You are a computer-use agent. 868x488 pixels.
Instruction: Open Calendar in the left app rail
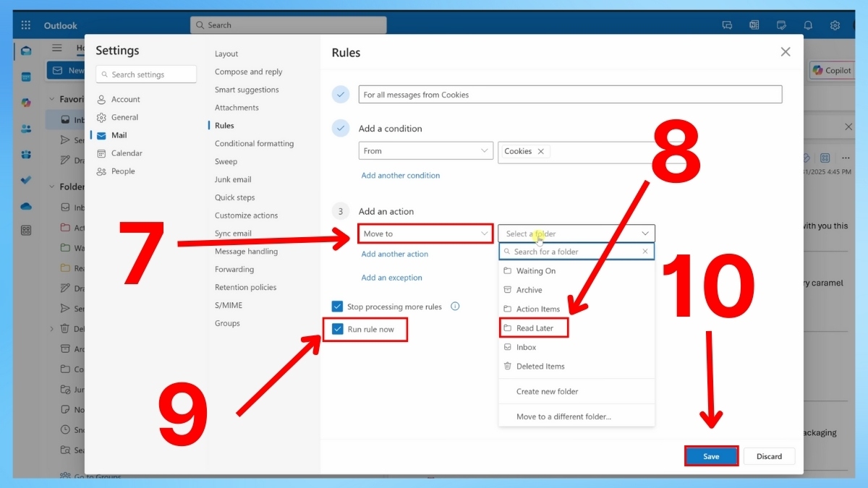[x=26, y=77]
